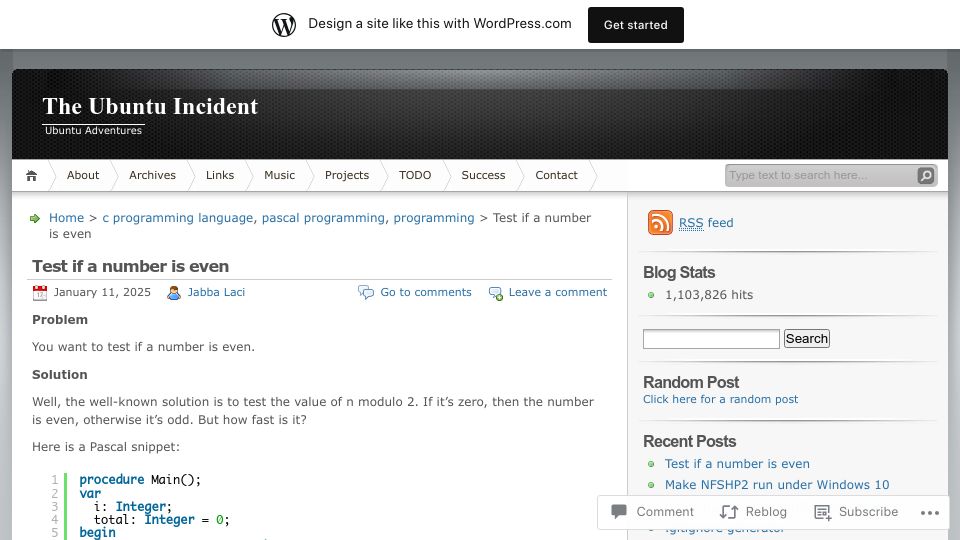The height and width of the screenshot is (540, 960).
Task: Click the post title Test if a number is even
Action: pos(130,266)
